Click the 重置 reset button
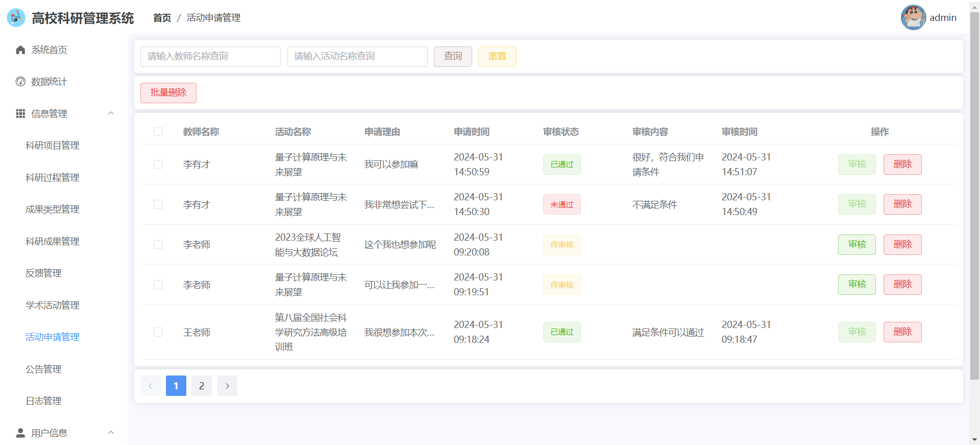Viewport: 980px width, 445px height. coord(497,56)
